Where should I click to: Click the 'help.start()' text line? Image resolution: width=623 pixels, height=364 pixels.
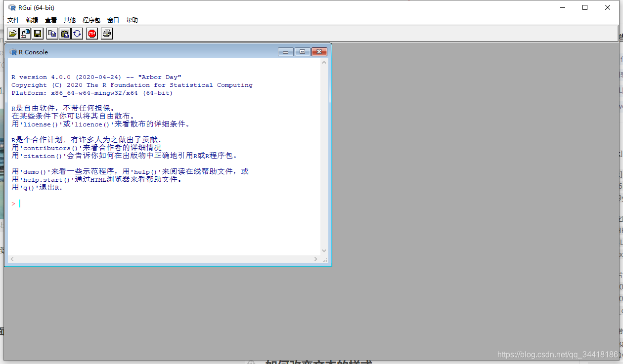(97, 179)
